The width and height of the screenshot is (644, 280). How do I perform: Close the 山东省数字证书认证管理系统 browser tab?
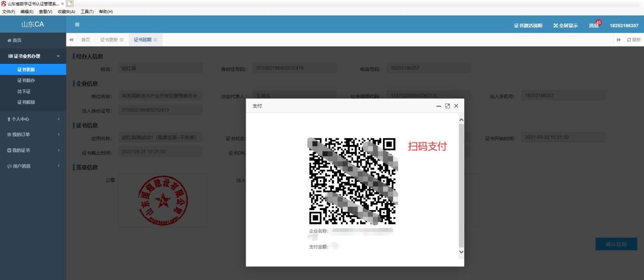(x=62, y=3)
